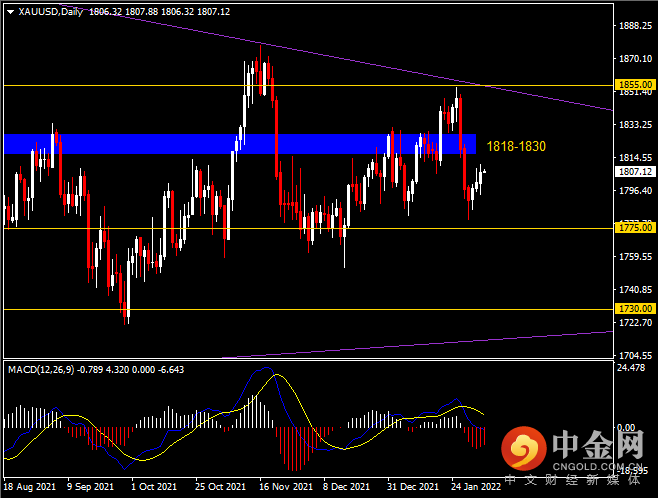
Task: Click the 18 Aug 2021 date label
Action: pos(29,487)
